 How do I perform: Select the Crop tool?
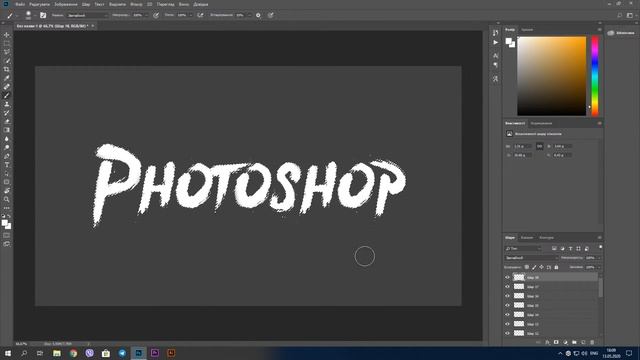(x=7, y=69)
